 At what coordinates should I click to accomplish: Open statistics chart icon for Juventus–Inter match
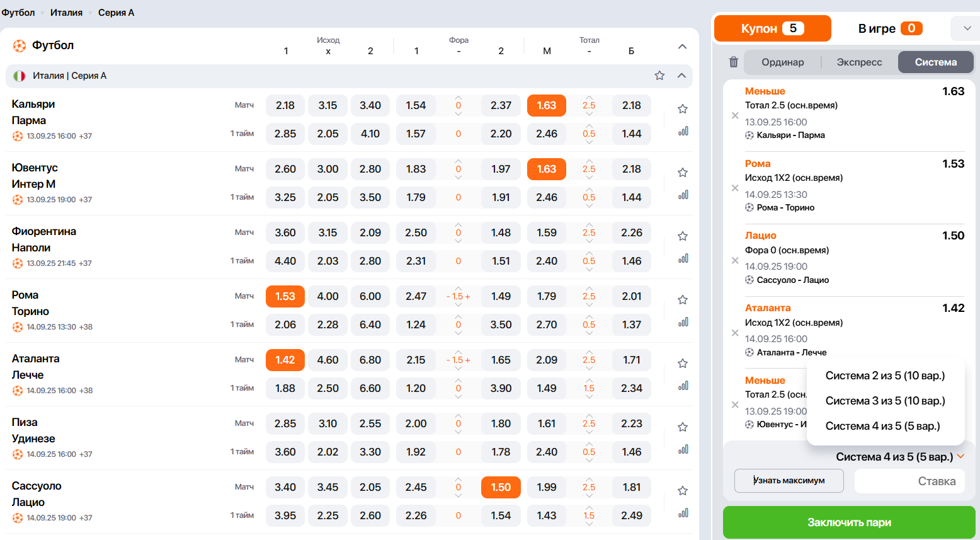[683, 195]
